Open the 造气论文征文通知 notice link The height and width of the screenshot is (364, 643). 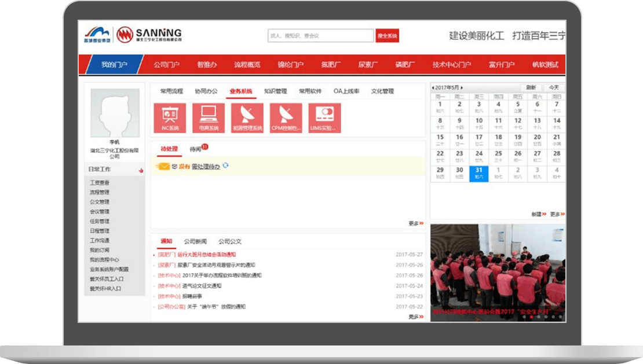[202, 286]
